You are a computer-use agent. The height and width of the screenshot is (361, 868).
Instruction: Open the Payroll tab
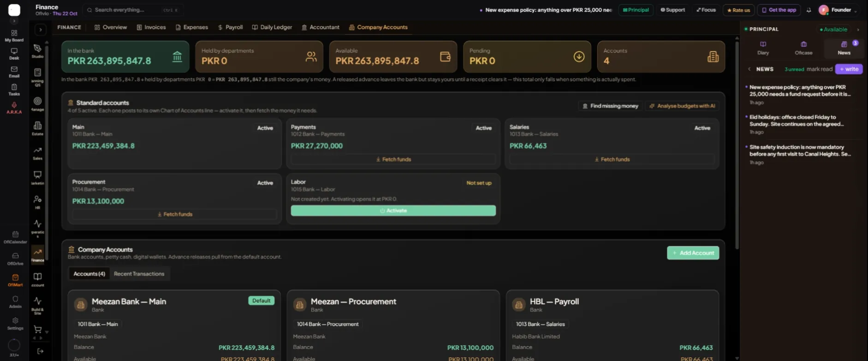(231, 27)
